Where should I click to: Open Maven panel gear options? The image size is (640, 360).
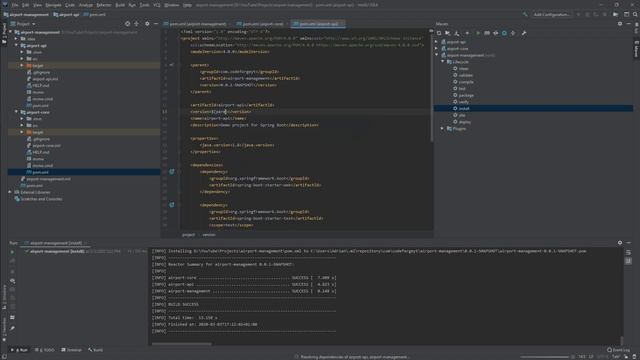(x=620, y=24)
